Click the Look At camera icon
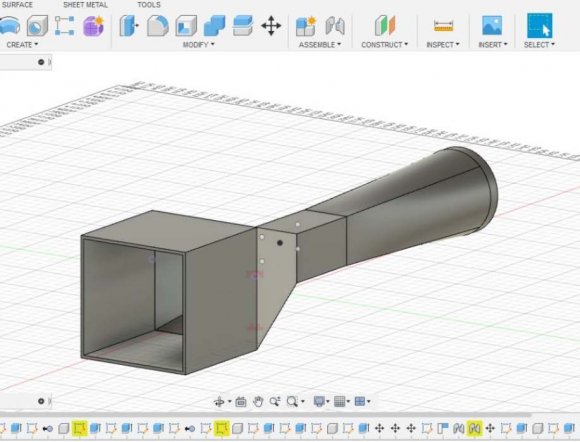Viewport: 580px width, 442px height. (241, 401)
